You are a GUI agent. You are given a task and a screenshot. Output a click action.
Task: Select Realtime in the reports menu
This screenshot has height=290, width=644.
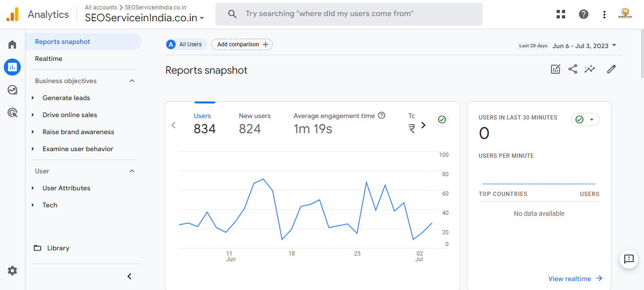[x=49, y=59]
